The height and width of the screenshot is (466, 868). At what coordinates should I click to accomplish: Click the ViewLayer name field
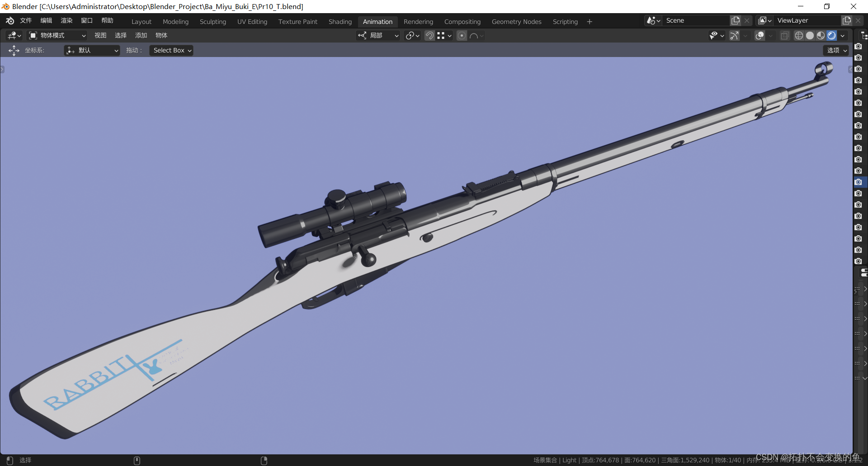(807, 20)
